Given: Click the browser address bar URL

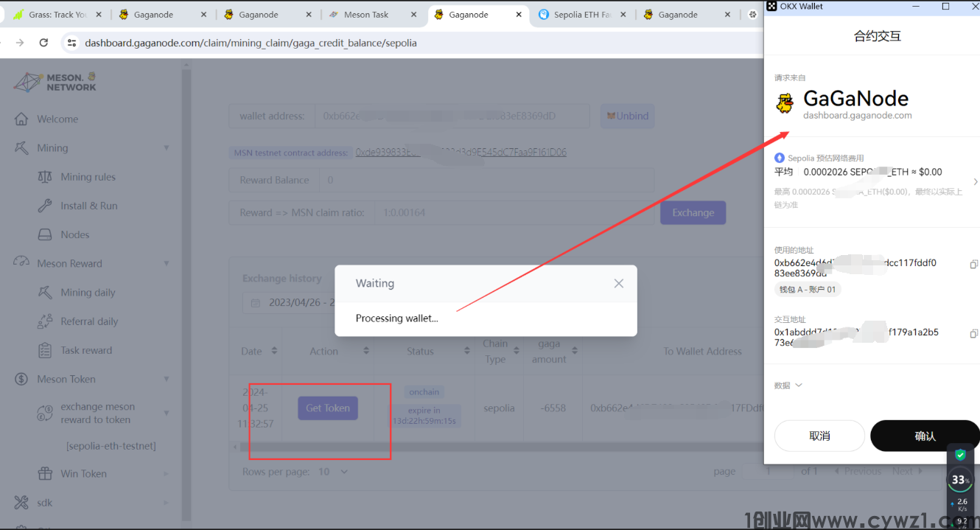Looking at the screenshot, I should click(251, 43).
